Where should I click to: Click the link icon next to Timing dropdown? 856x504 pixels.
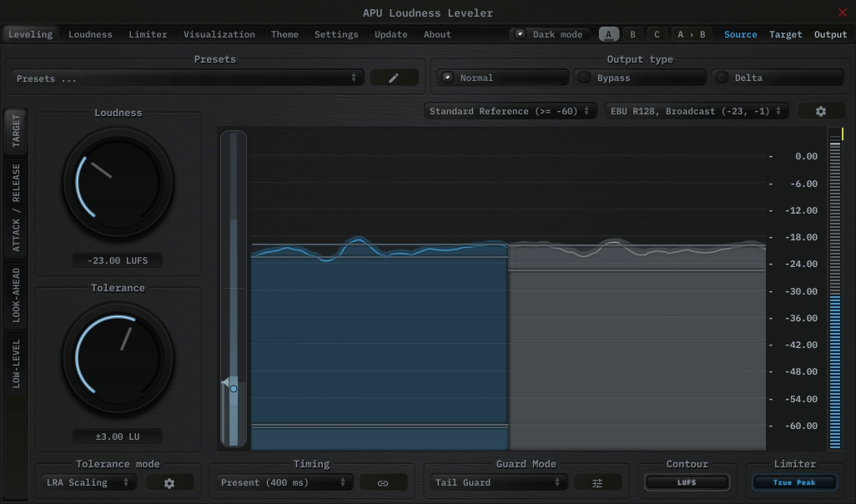tap(384, 481)
